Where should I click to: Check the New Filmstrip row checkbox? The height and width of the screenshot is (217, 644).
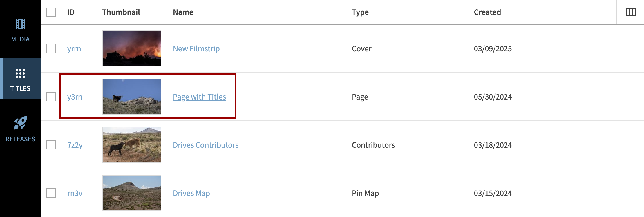(x=51, y=48)
